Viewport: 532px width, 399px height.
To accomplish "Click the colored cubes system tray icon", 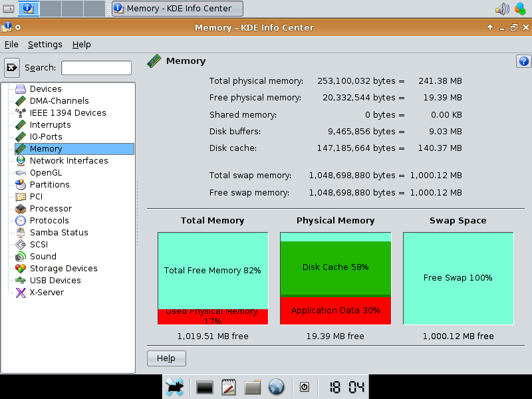I will pos(520,9).
